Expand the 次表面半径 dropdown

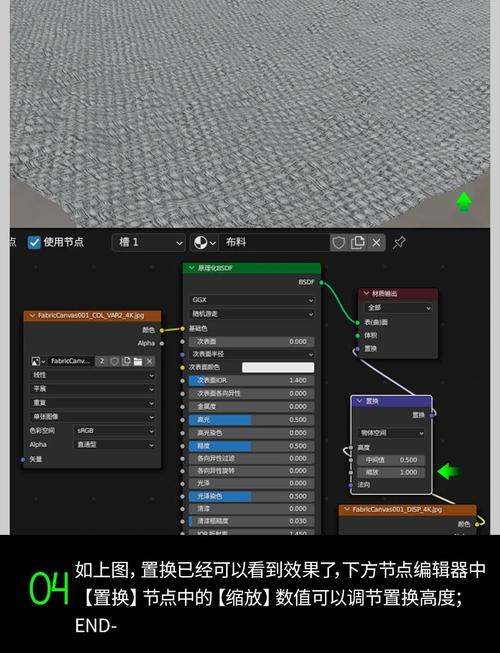tap(252, 354)
